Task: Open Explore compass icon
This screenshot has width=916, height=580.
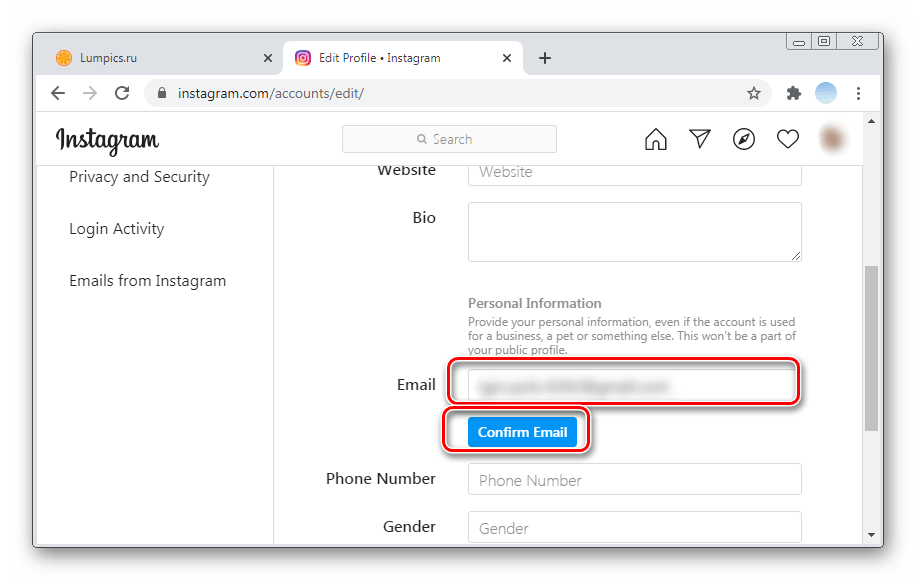Action: click(x=744, y=139)
